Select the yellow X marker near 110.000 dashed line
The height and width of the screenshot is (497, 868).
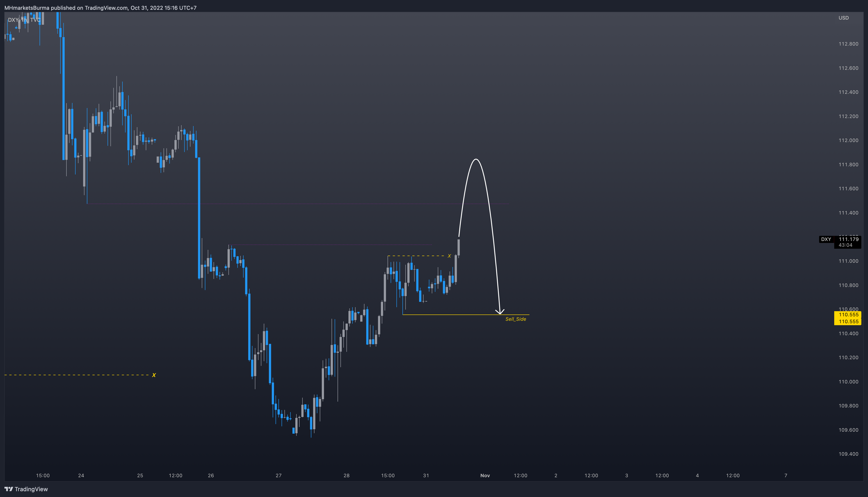click(154, 375)
